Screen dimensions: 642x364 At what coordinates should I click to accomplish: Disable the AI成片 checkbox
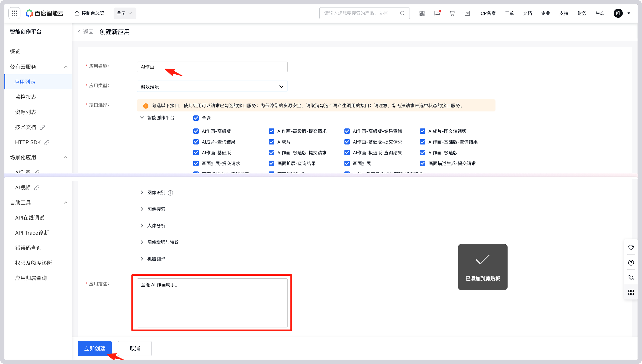271,142
